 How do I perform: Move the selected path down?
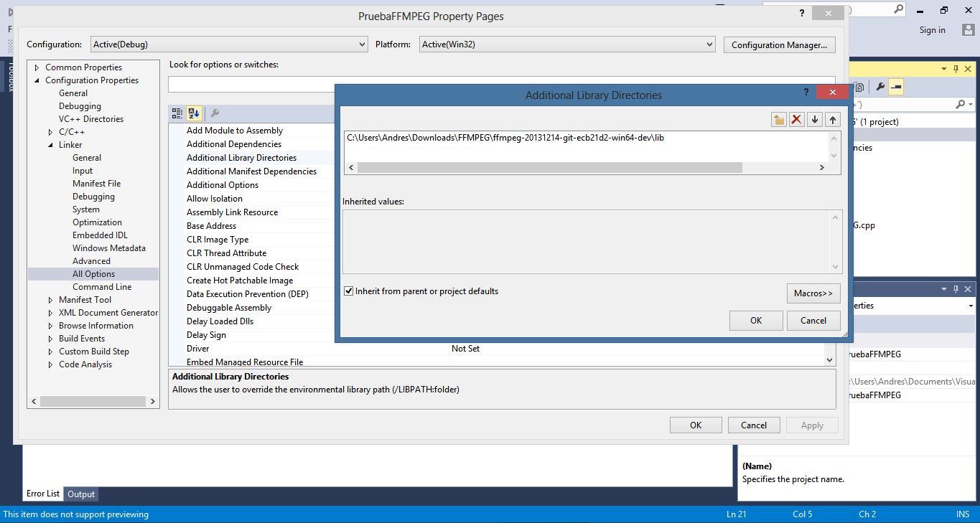tap(814, 119)
